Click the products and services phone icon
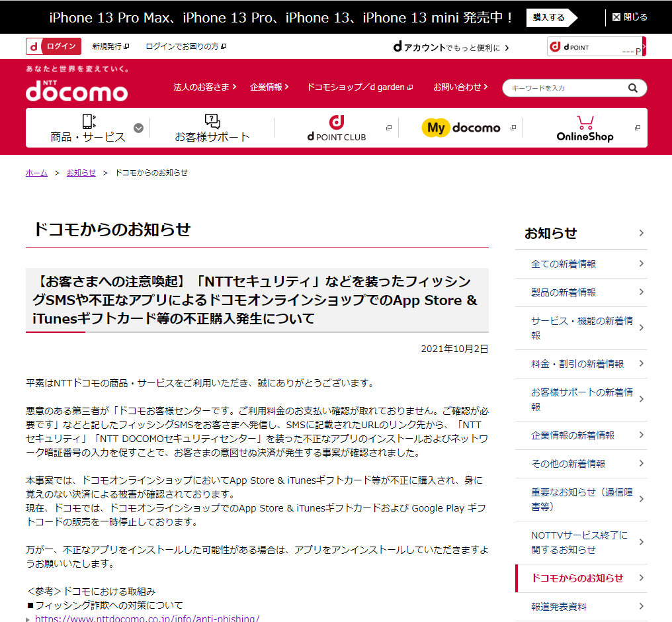Viewport: 672px width, 622px height. click(88, 121)
